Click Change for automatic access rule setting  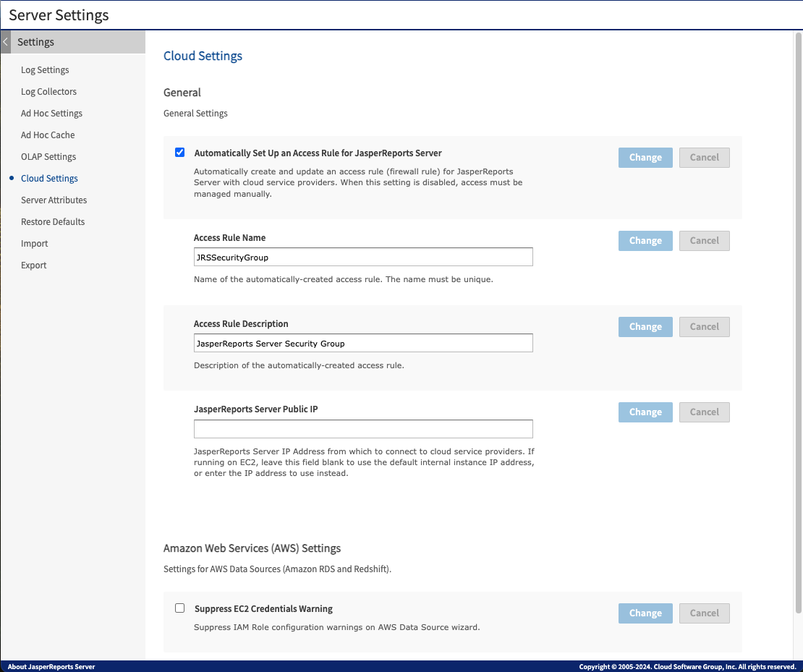[645, 157]
